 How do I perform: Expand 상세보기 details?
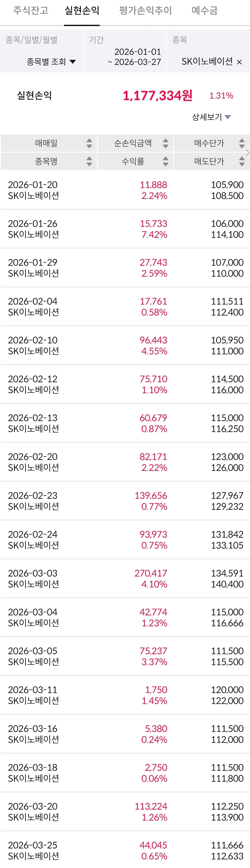211,117
